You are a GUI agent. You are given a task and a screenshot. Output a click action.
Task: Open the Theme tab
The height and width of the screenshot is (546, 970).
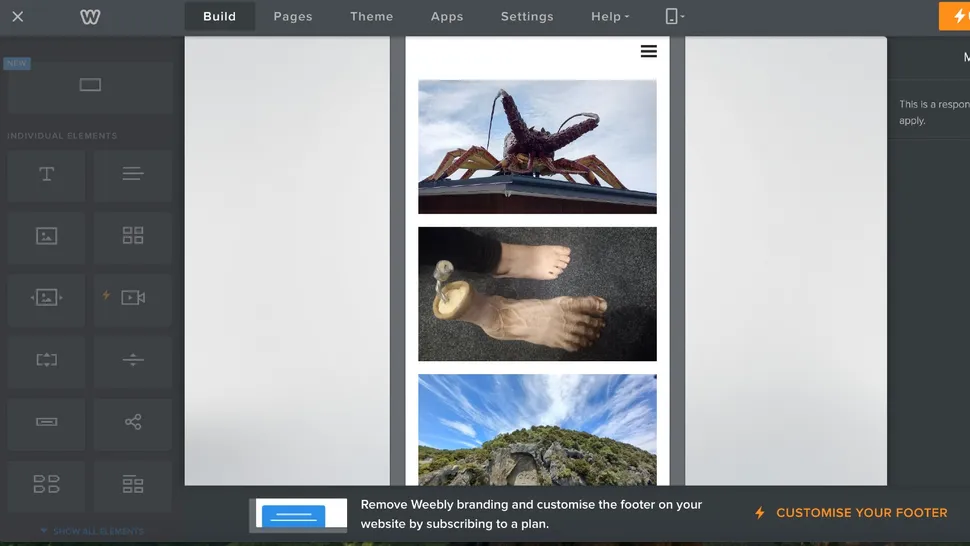371,17
